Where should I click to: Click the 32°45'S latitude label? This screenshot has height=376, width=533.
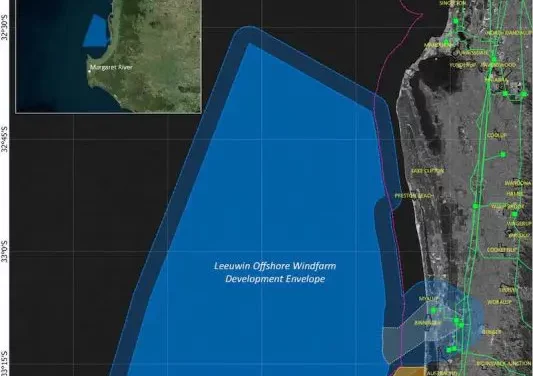[x=4, y=139]
